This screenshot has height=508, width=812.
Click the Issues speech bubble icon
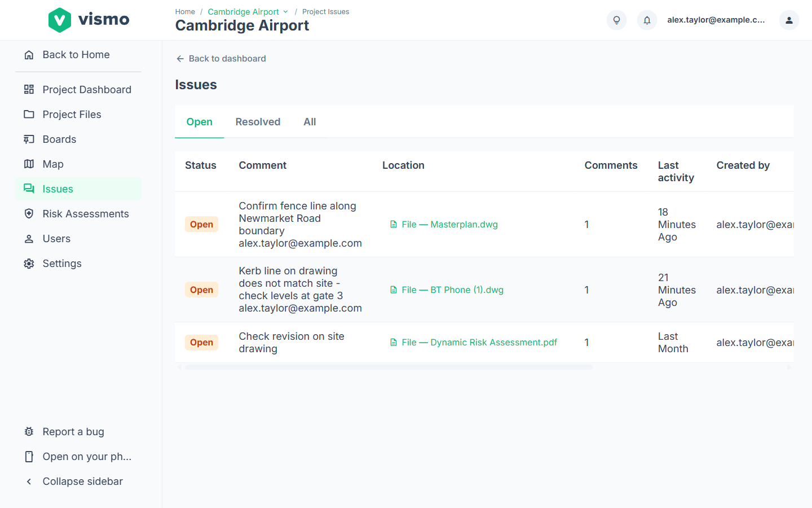coord(29,189)
